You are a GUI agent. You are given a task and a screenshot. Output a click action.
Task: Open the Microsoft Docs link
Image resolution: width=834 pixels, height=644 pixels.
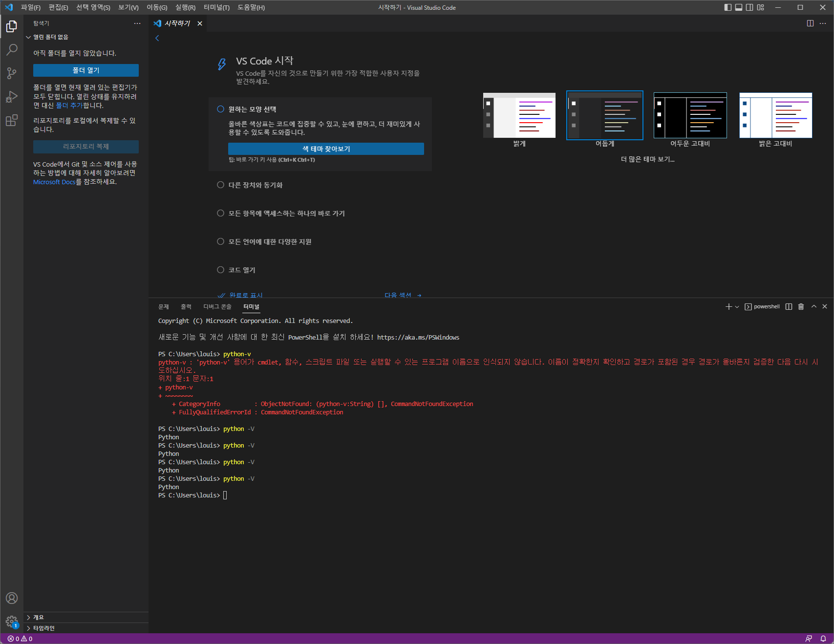(54, 182)
